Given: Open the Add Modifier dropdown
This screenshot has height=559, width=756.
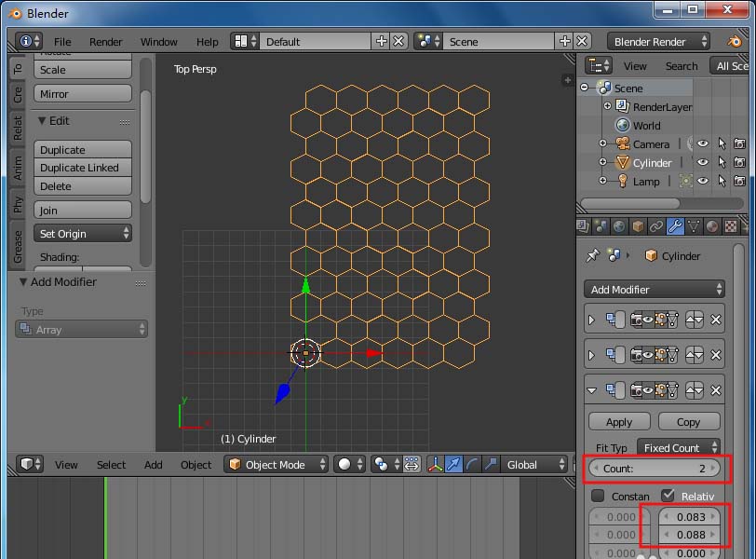Looking at the screenshot, I should click(x=654, y=290).
